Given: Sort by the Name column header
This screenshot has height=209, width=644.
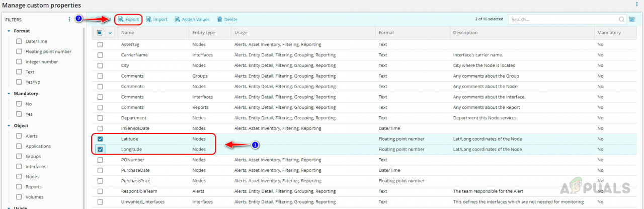Looking at the screenshot, I should pyautogui.click(x=127, y=33).
